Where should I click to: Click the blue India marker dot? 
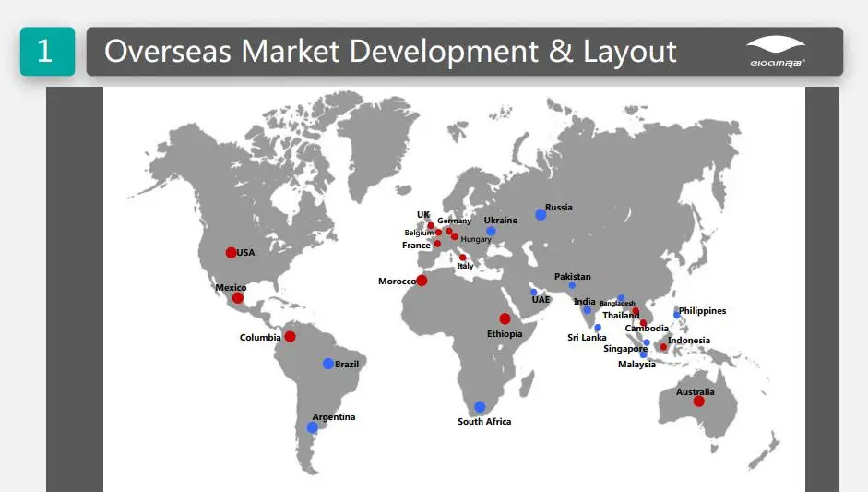click(x=588, y=310)
